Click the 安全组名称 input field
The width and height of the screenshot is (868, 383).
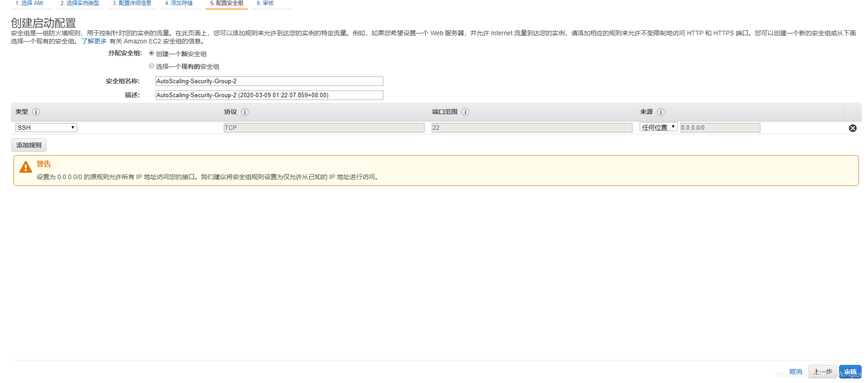(269, 81)
